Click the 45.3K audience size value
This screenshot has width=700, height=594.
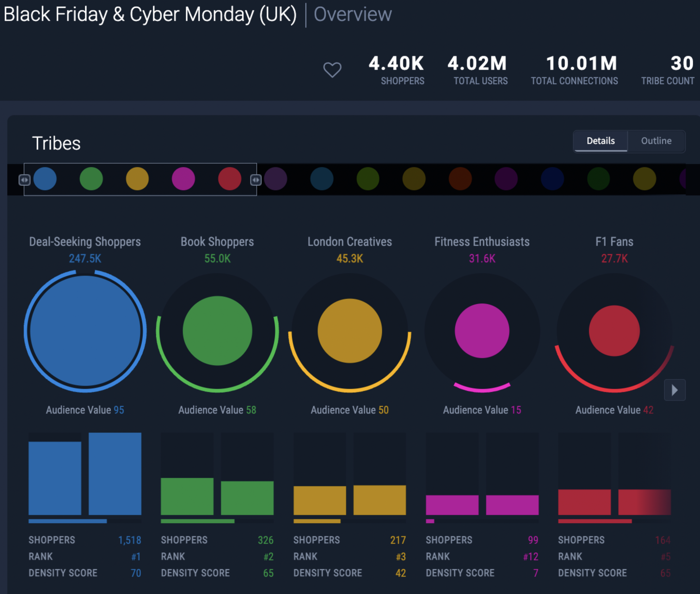point(350,258)
